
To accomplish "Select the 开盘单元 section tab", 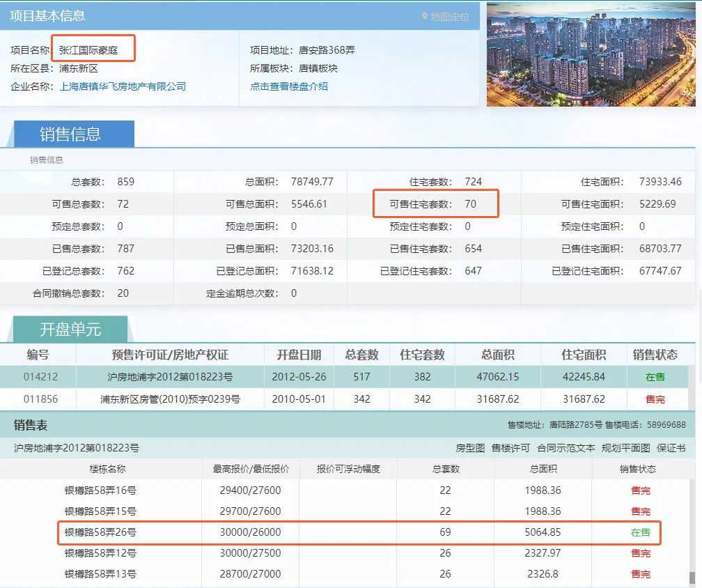I will [70, 329].
